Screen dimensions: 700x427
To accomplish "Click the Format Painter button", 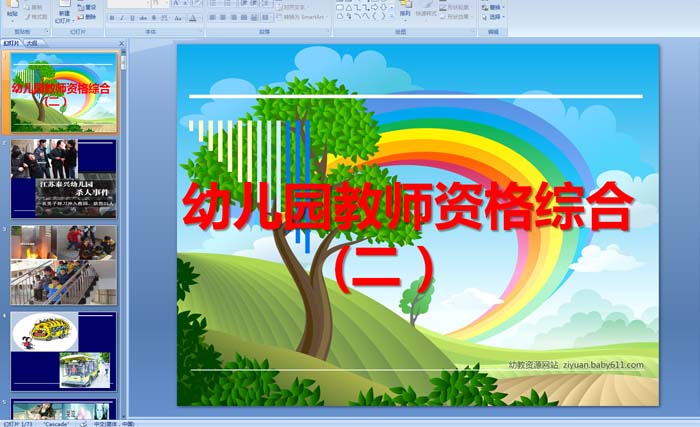I will coord(36,17).
